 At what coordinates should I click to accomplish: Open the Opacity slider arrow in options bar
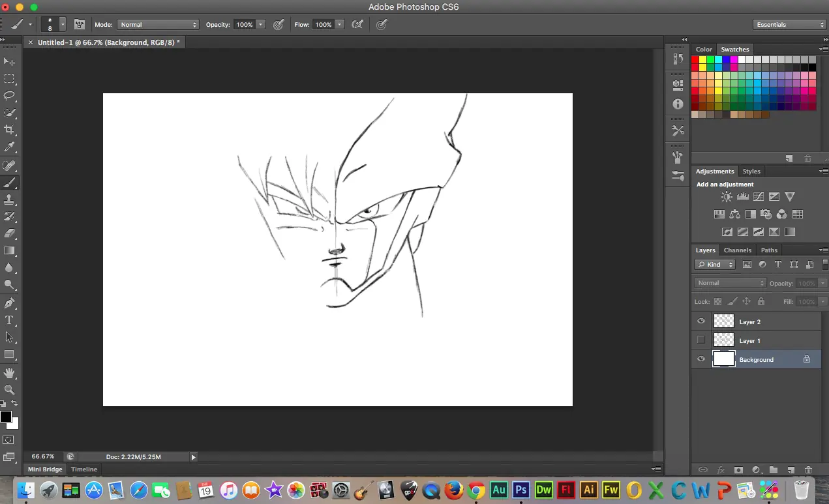tap(261, 25)
